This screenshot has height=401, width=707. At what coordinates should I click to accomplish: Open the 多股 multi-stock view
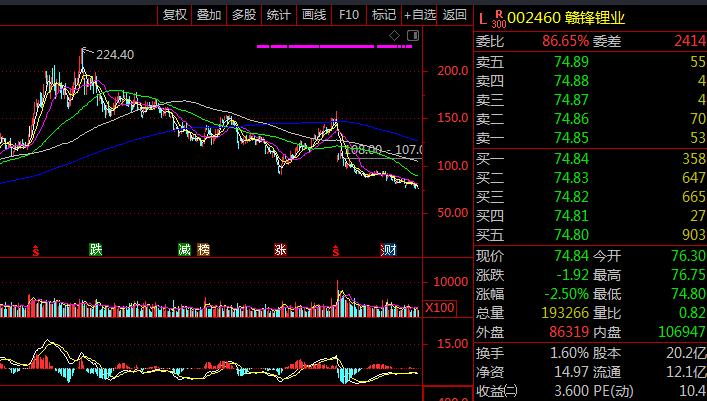(x=244, y=15)
